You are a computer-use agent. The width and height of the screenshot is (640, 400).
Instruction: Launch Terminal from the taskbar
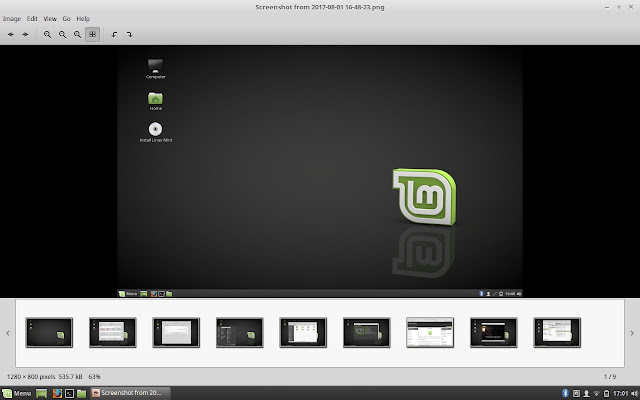pyautogui.click(x=69, y=393)
